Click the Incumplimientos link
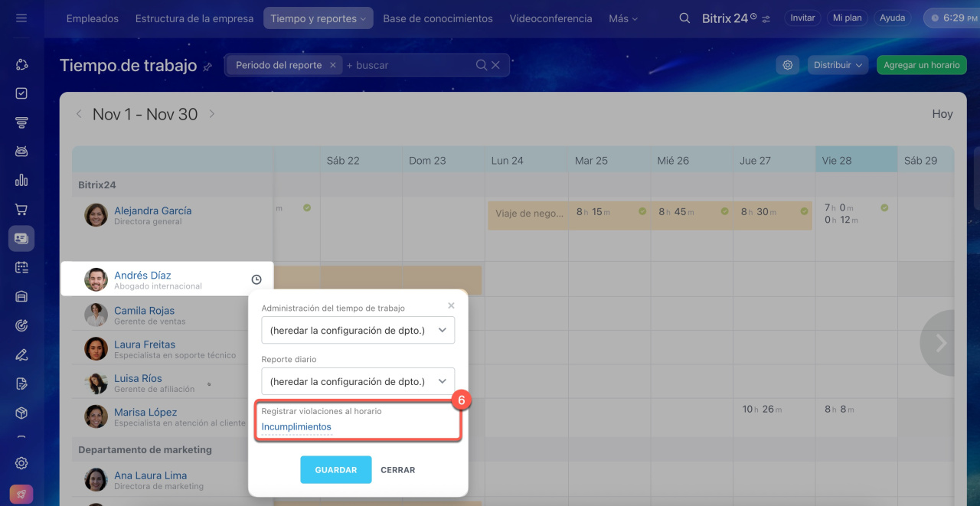The height and width of the screenshot is (506, 980). click(296, 427)
